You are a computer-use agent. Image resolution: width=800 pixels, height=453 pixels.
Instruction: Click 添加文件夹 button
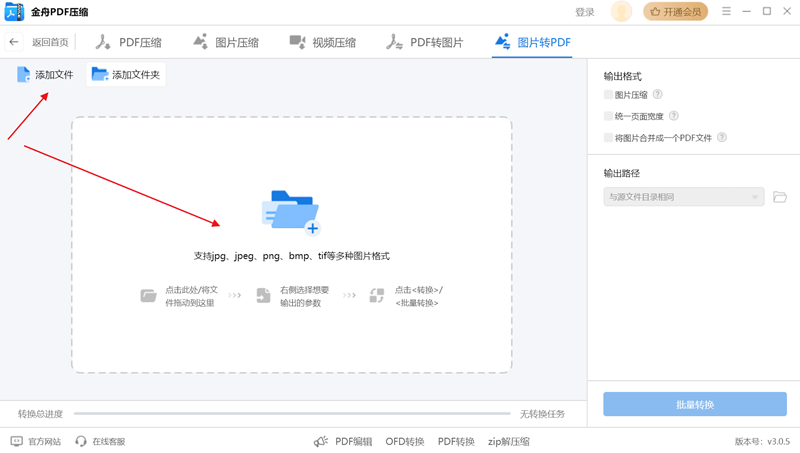pyautogui.click(x=126, y=74)
